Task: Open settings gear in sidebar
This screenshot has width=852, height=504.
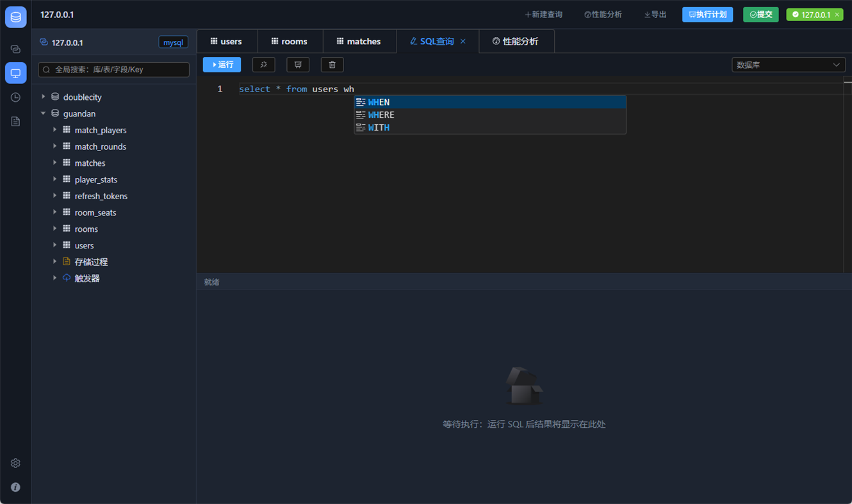Action: [15, 463]
